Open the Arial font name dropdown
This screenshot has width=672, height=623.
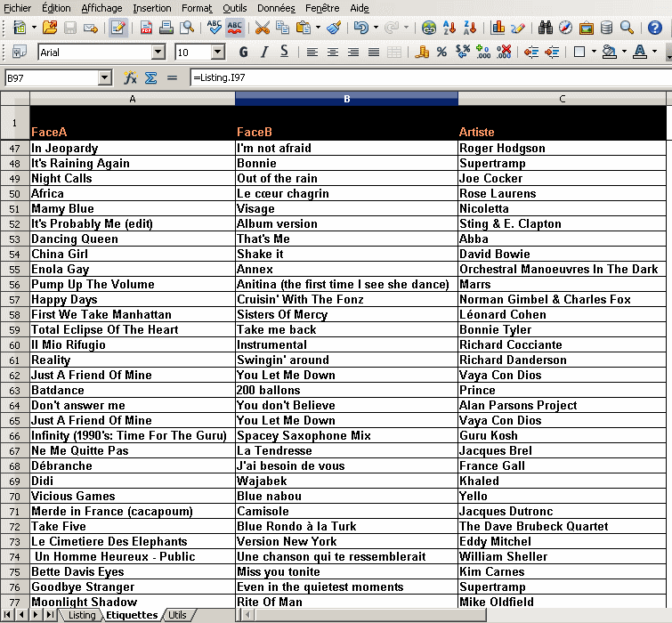[158, 53]
